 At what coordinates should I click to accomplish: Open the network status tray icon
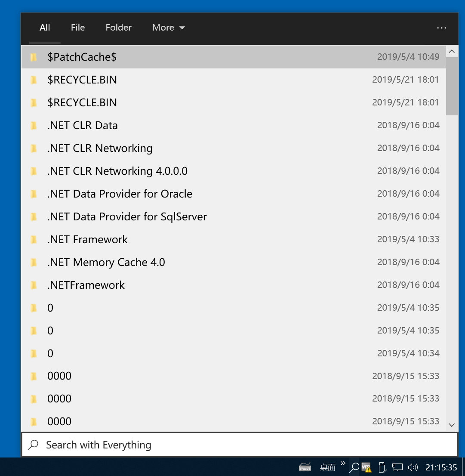[397, 467]
